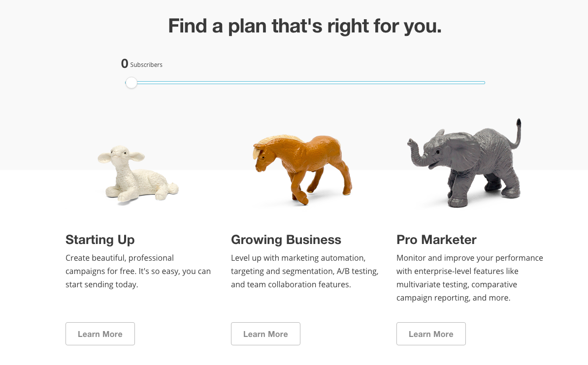
Task: Click the Starting Up description paragraph
Action: pyautogui.click(x=138, y=271)
